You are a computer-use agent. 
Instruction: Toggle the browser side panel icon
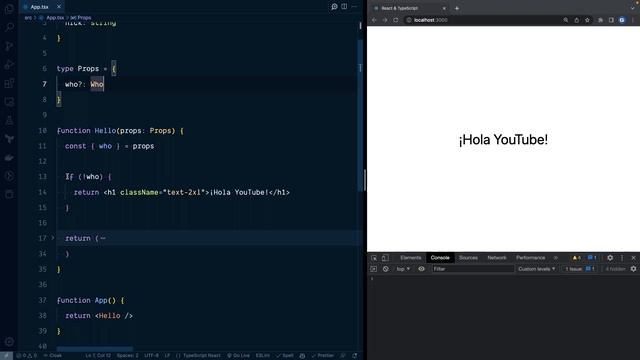(x=611, y=20)
